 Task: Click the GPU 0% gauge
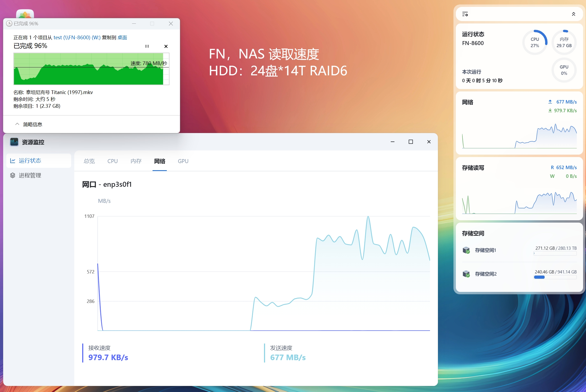pyautogui.click(x=564, y=70)
